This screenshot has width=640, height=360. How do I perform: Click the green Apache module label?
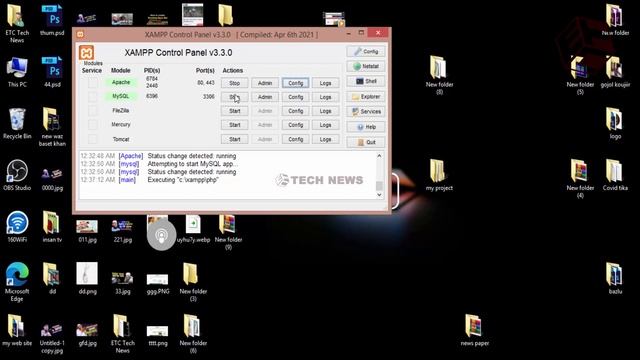click(121, 82)
